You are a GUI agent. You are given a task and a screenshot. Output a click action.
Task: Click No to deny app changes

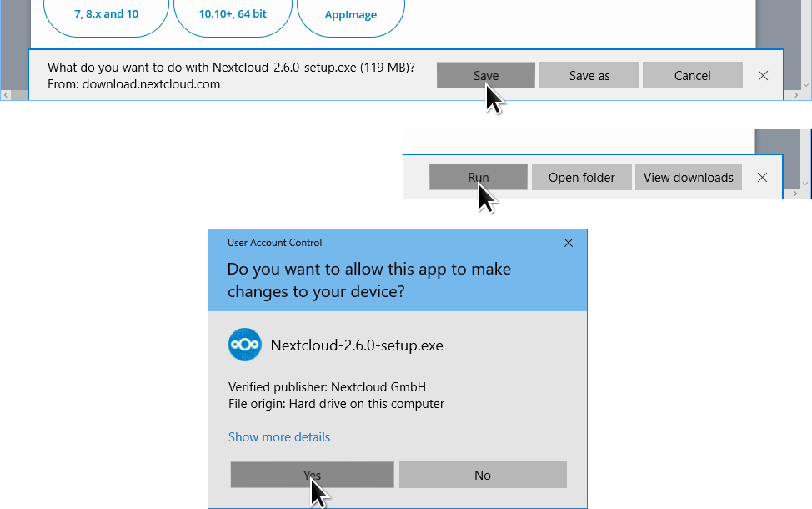point(483,475)
